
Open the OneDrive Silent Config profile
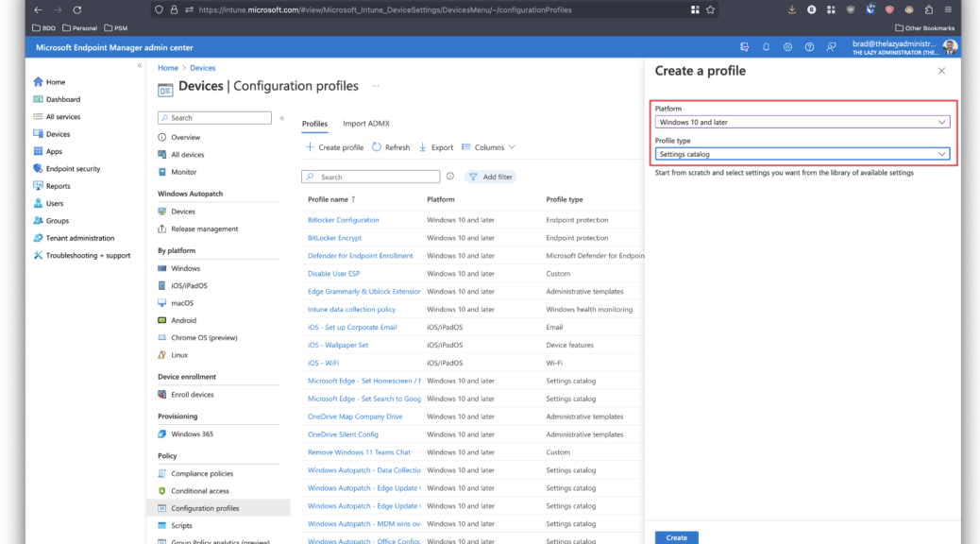click(x=343, y=434)
